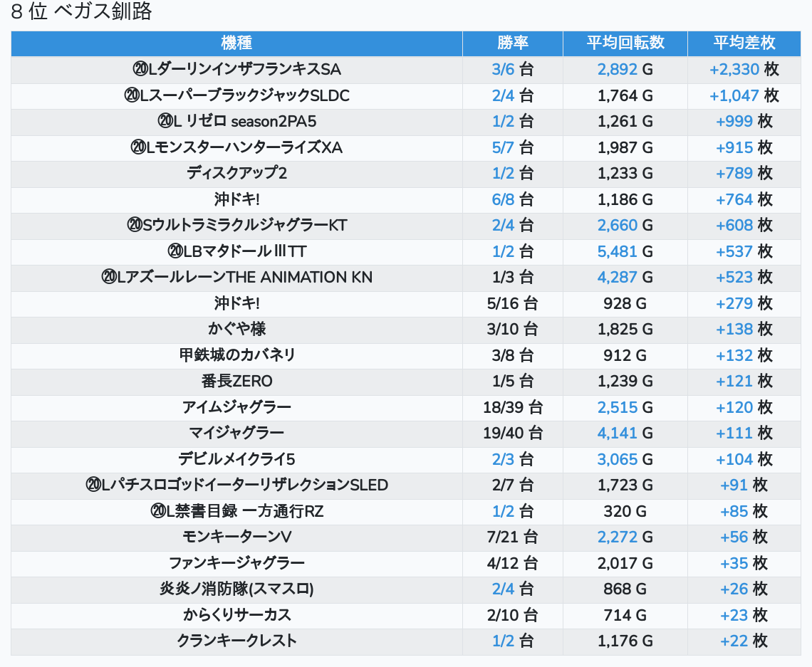Click the 平均回転数 column header
812x667 pixels.
[625, 43]
